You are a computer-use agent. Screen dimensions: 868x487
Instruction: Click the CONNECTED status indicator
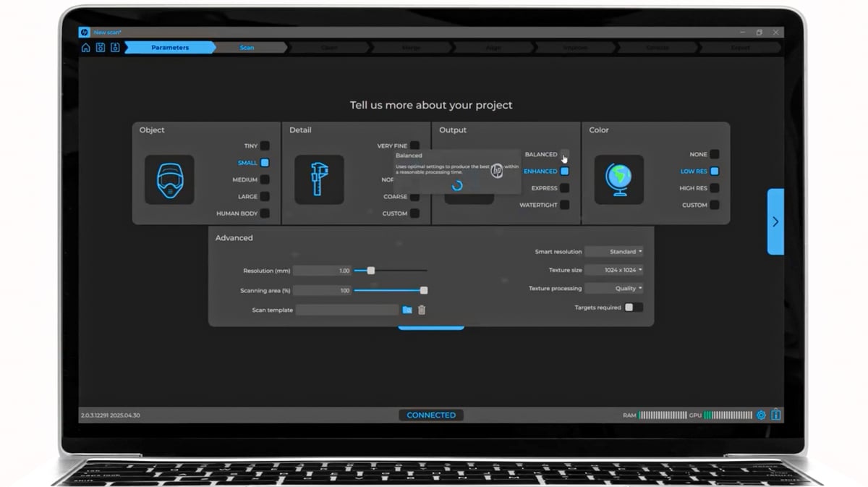pos(431,415)
